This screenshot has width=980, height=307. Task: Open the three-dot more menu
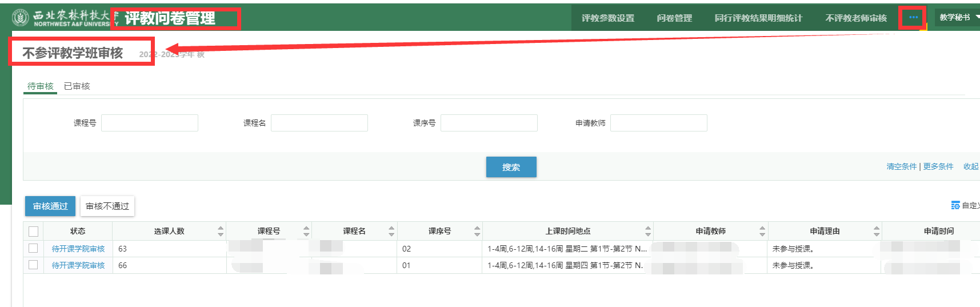913,17
